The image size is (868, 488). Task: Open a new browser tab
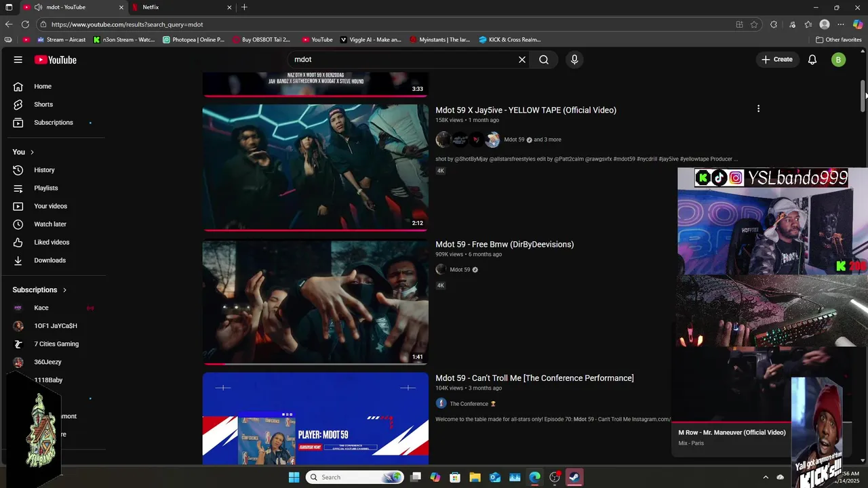click(x=244, y=7)
